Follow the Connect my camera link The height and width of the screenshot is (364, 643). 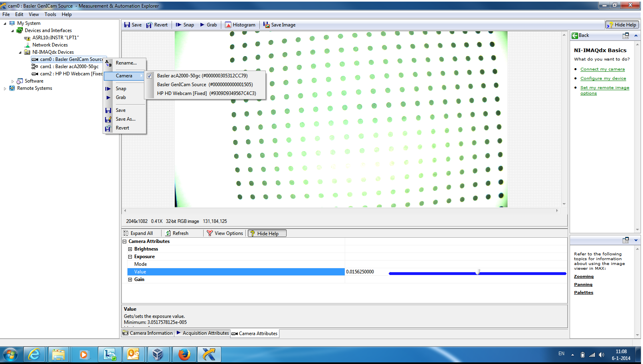[602, 69]
